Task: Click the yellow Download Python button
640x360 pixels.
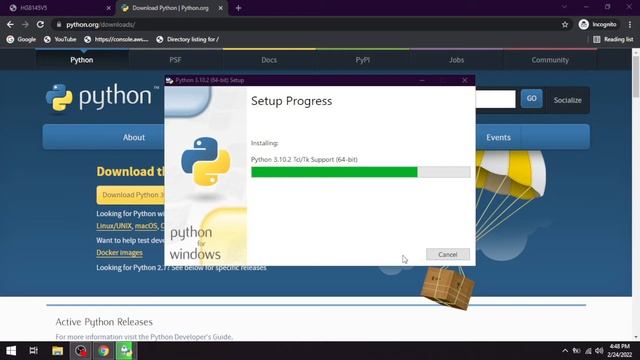Action: (131, 195)
